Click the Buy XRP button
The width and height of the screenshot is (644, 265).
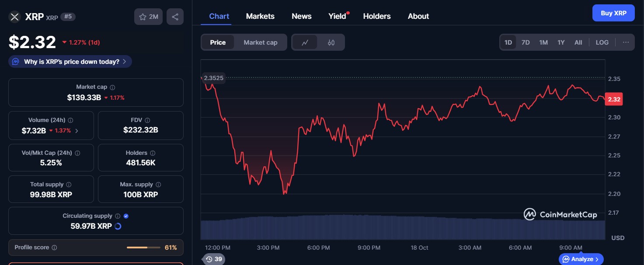613,13
